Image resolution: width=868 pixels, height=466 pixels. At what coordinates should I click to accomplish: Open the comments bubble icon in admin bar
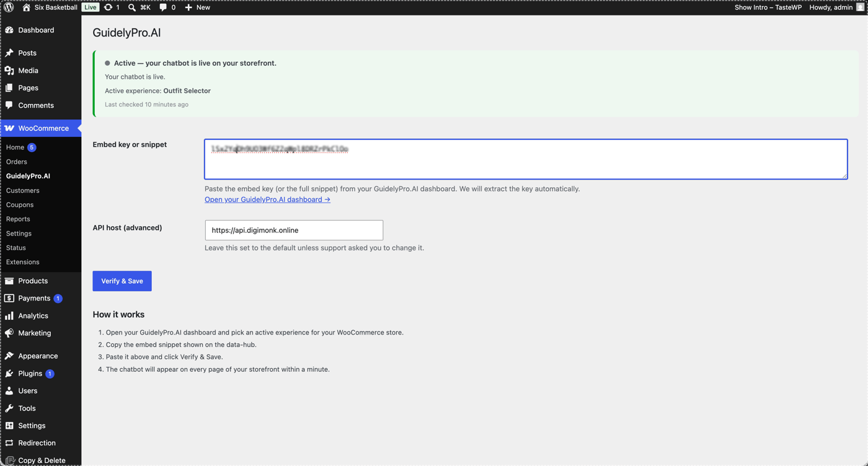163,7
